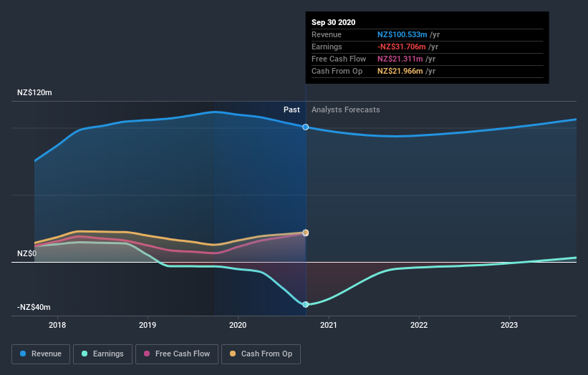
Task: Click the 2020 x-axis label
Action: (238, 325)
